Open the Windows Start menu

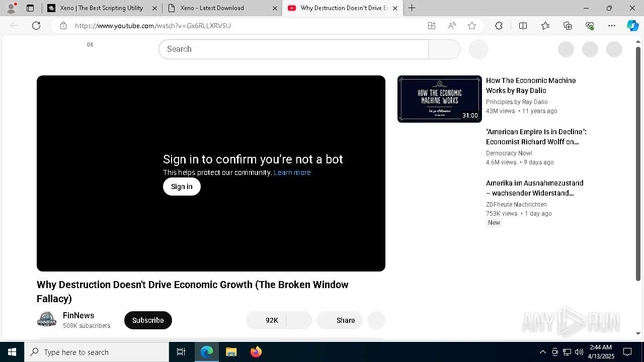click(12, 352)
